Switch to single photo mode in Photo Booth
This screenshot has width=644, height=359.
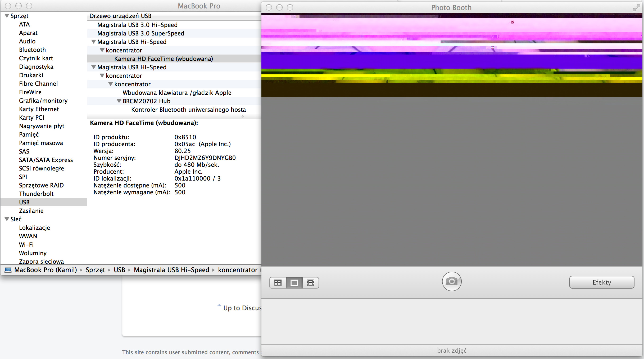294,282
